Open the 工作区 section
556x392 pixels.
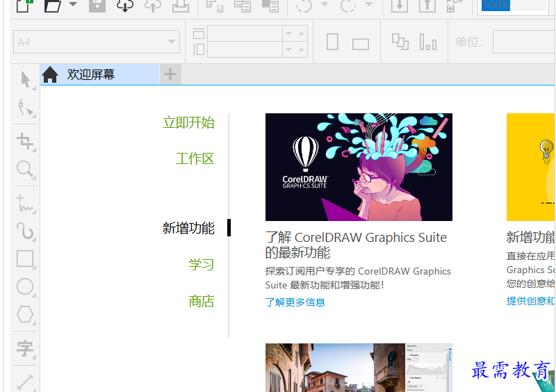(x=195, y=158)
